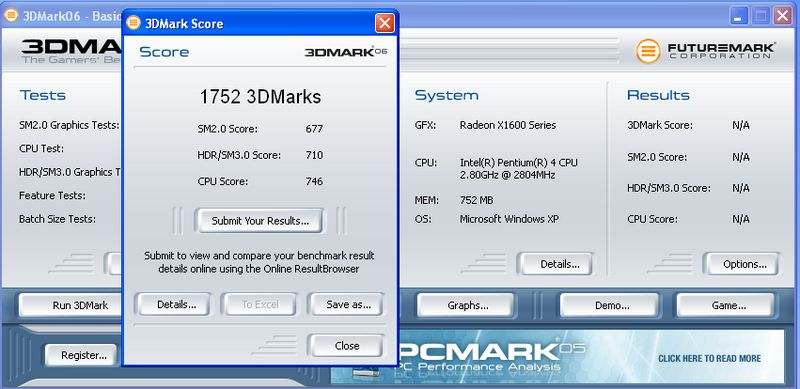This screenshot has width=800, height=389.
Task: Click the Results section heading
Action: [658, 95]
